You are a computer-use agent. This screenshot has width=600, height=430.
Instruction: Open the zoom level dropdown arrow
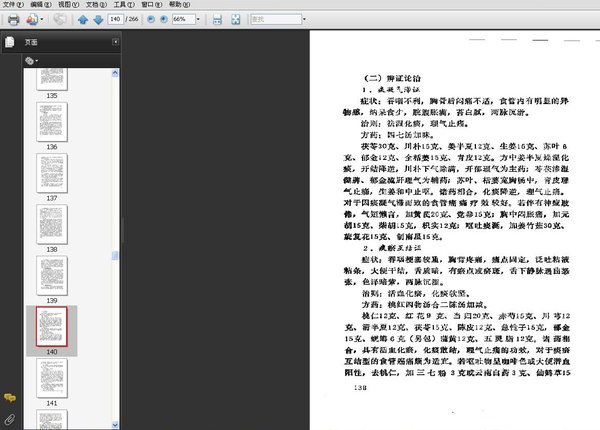[x=198, y=19]
